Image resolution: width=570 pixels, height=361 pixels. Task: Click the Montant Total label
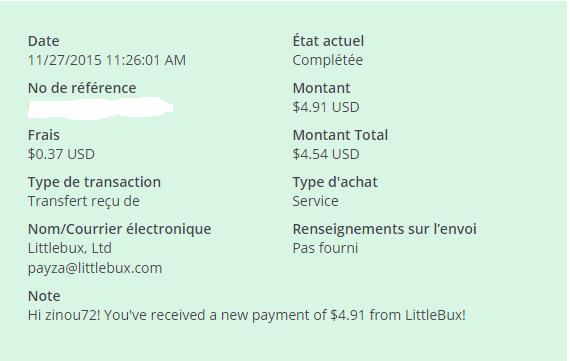click(340, 135)
